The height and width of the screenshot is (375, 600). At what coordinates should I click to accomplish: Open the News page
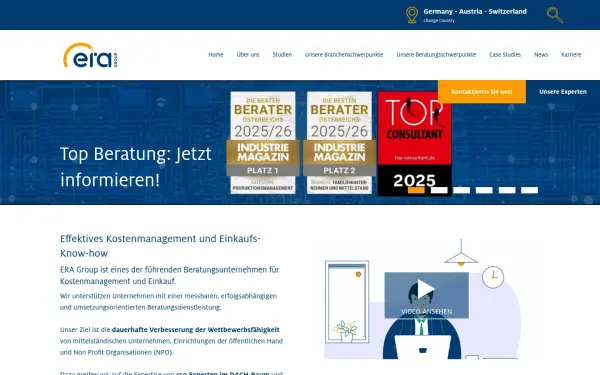(541, 55)
